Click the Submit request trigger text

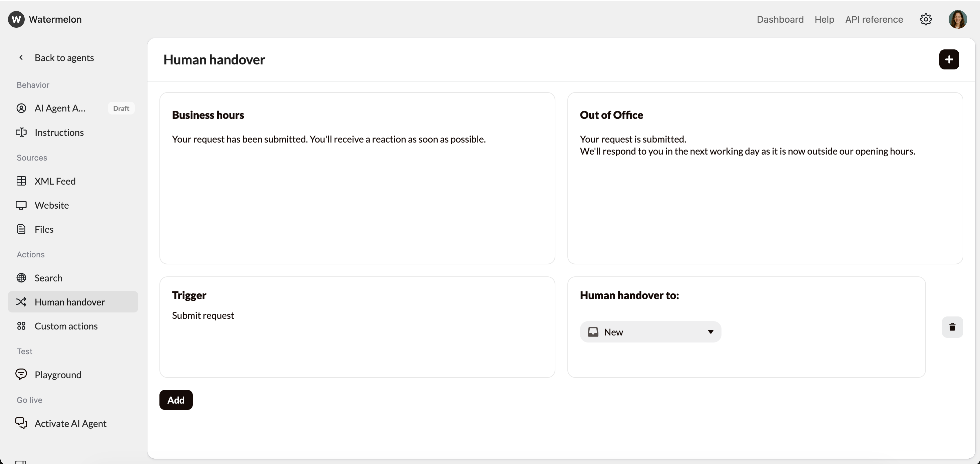click(203, 315)
